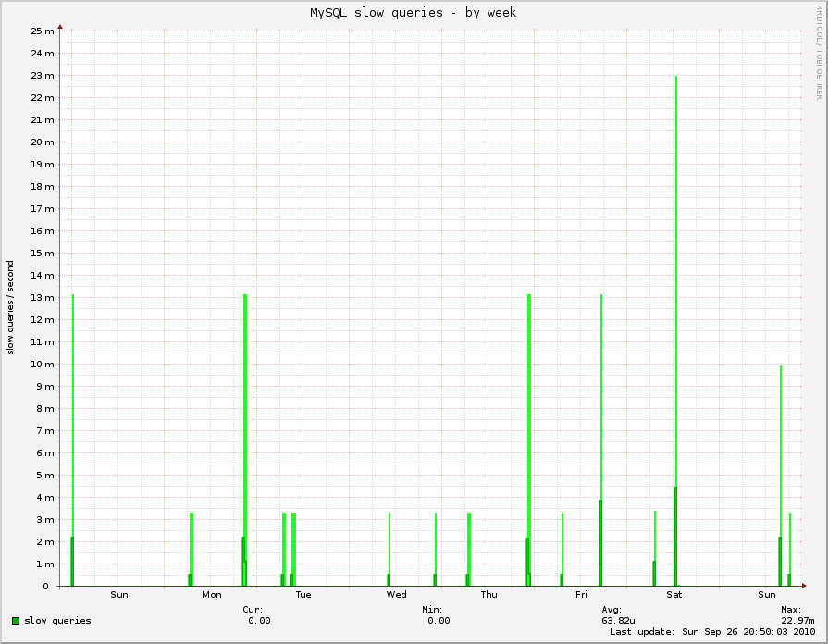This screenshot has height=644, width=828.
Task: Click the '23 m' y-axis label
Action: (43, 76)
